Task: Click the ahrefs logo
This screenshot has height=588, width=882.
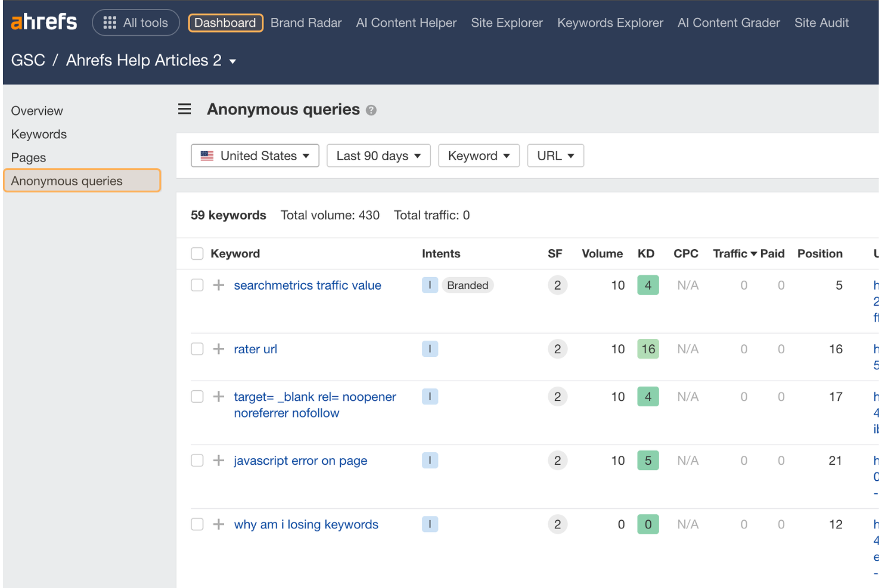Action: (44, 21)
